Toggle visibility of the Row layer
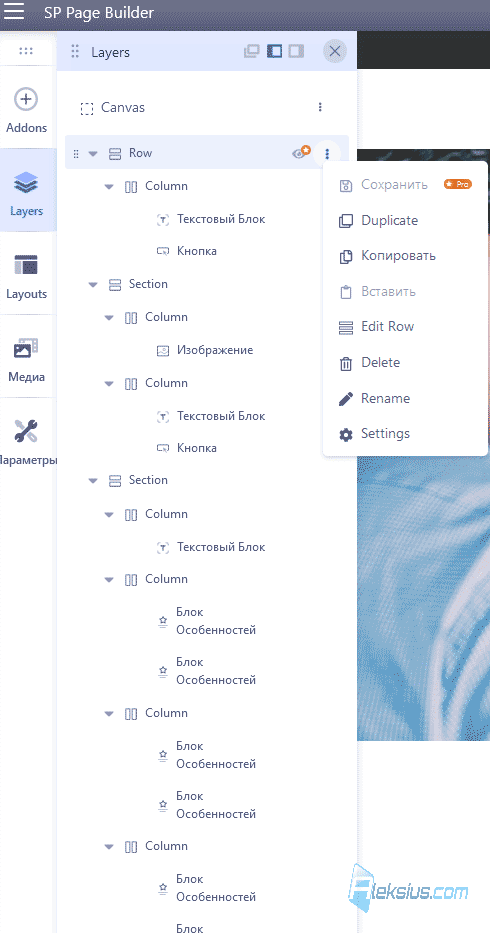This screenshot has height=933, width=490. [x=301, y=153]
